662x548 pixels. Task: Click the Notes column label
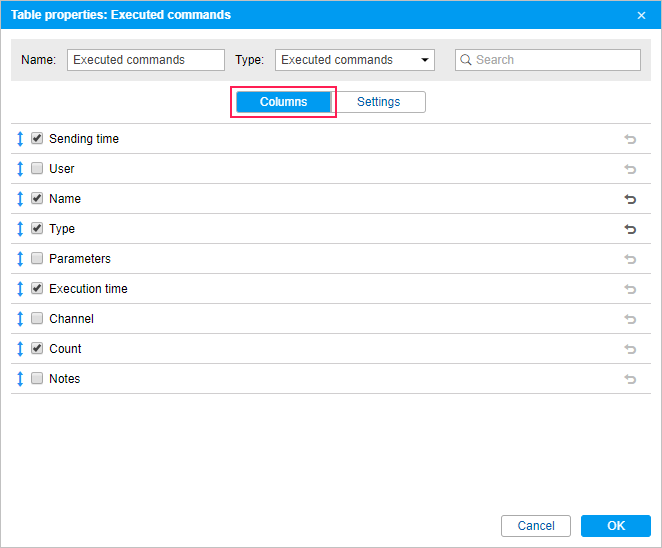(65, 378)
